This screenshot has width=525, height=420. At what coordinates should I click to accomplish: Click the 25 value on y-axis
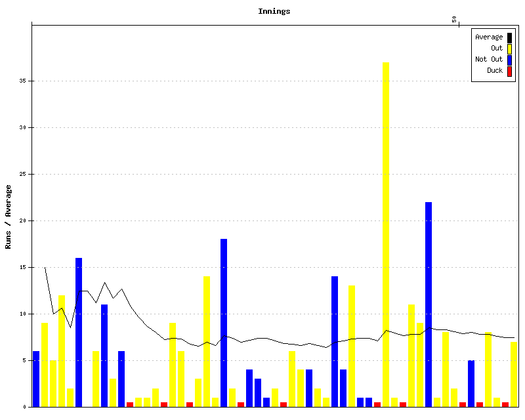pos(22,174)
